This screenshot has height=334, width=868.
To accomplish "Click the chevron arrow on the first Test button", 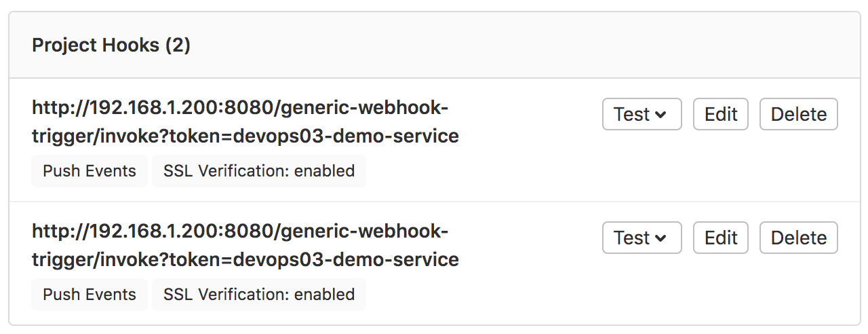I will point(660,115).
